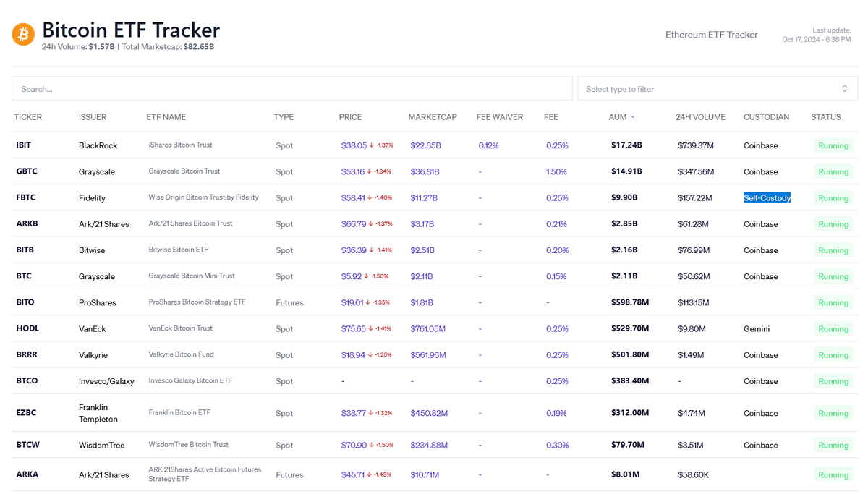
Task: Click the 1.50% fee value
Action: pyautogui.click(x=557, y=171)
